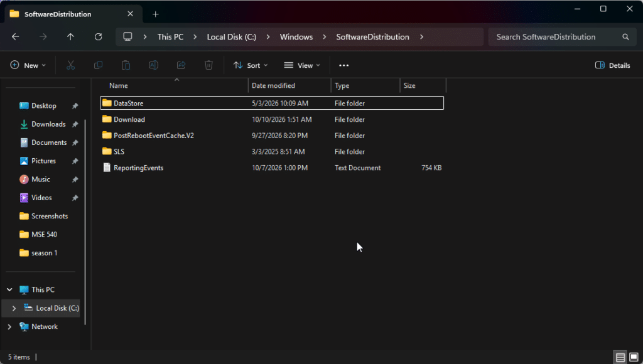Viewport: 643px width, 364px height.
Task: Click This PC breadcrumb
Action: pyautogui.click(x=170, y=37)
